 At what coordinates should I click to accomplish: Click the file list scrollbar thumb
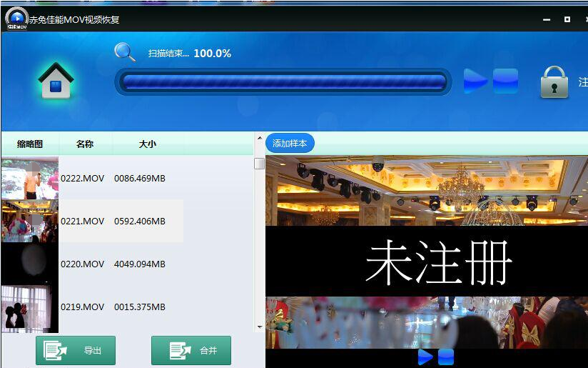click(x=260, y=164)
